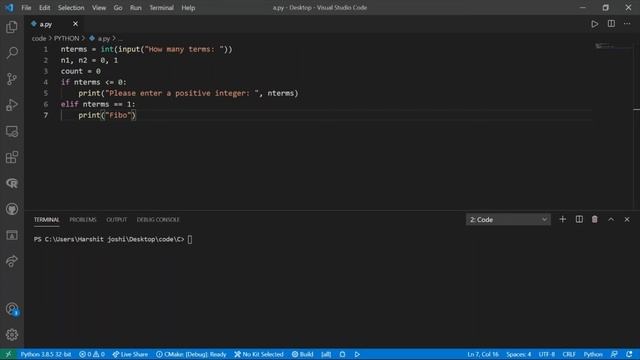This screenshot has height=360, width=640.
Task: Open the Explorer view in activity bar
Action: tap(12, 27)
